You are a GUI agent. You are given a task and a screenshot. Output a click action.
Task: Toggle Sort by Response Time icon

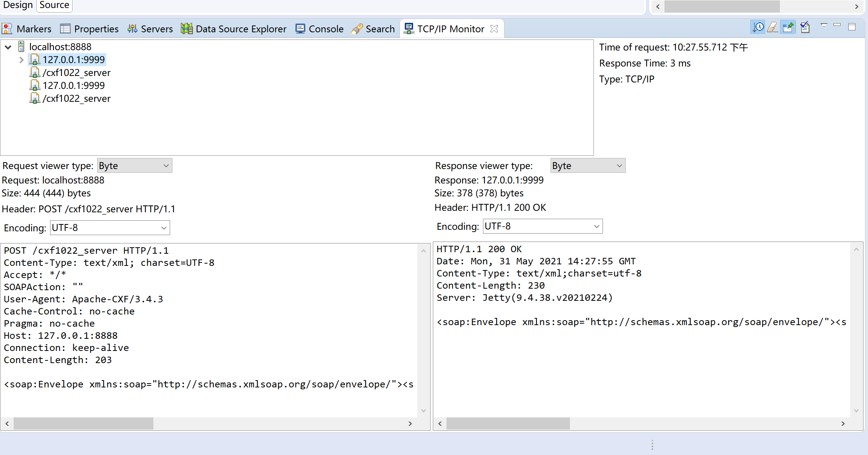pyautogui.click(x=758, y=28)
